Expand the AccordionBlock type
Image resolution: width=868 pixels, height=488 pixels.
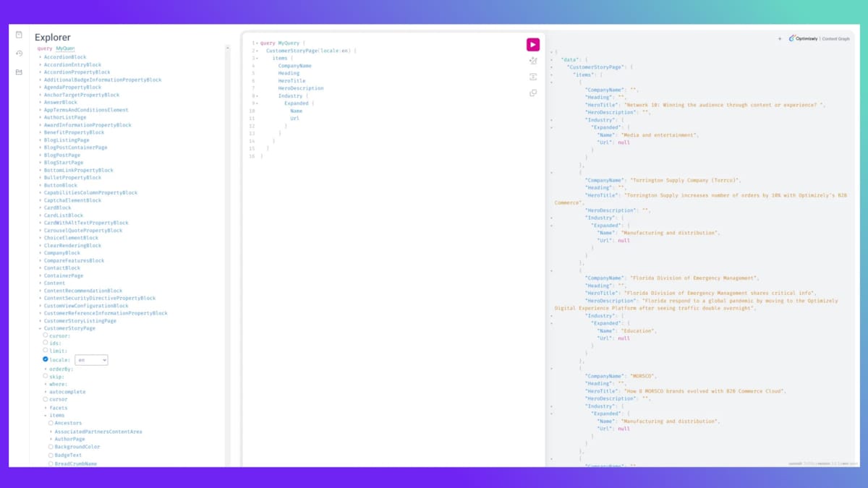point(41,57)
